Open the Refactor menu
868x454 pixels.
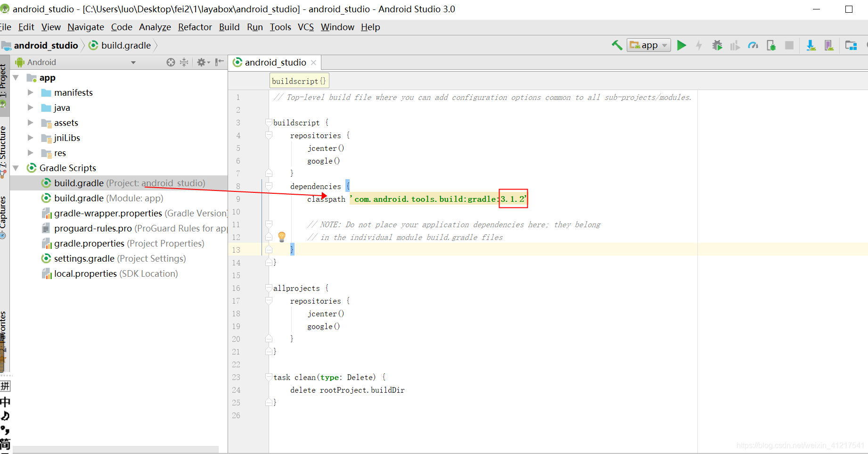click(x=195, y=27)
